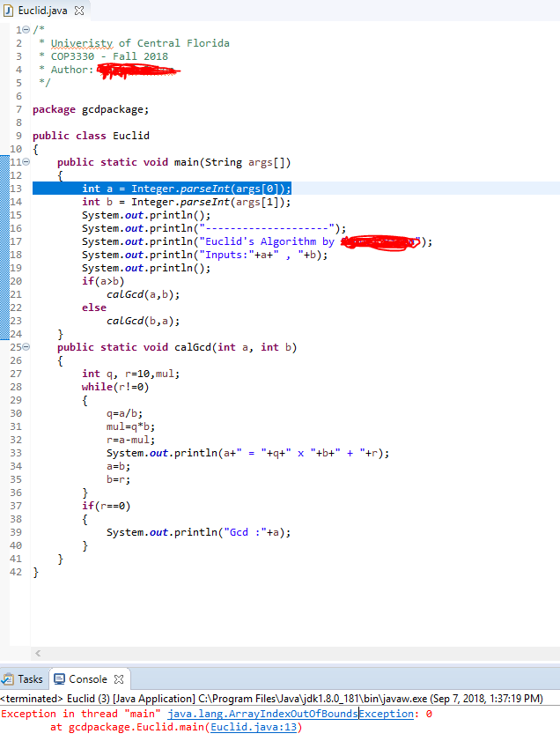Click 'if(r==0)' on line 37
This screenshot has width=560, height=741.
[x=107, y=506]
